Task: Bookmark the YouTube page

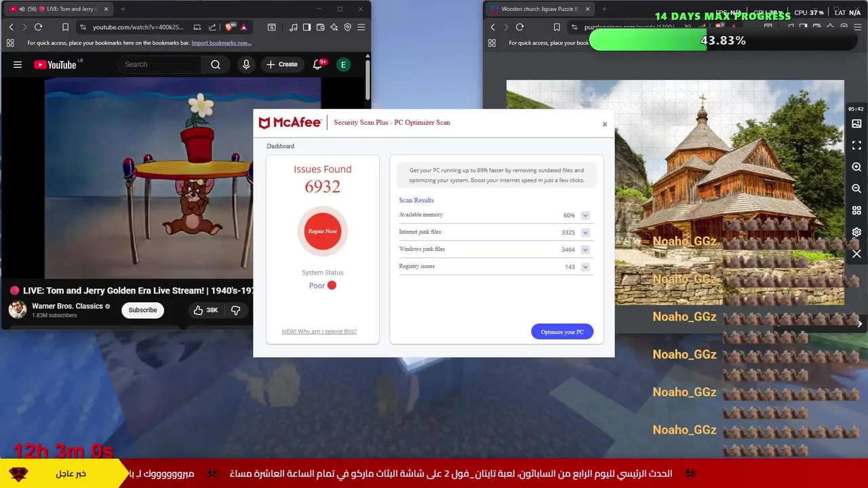Action: [x=65, y=27]
